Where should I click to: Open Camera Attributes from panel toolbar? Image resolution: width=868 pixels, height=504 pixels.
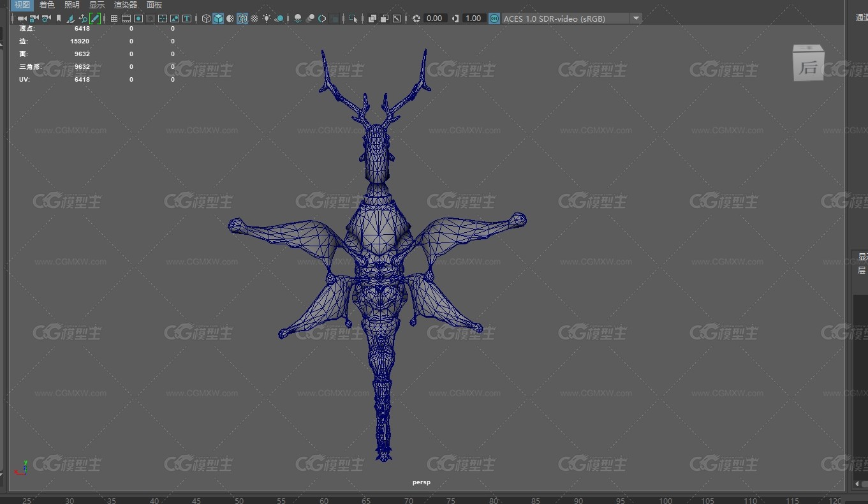pos(47,19)
